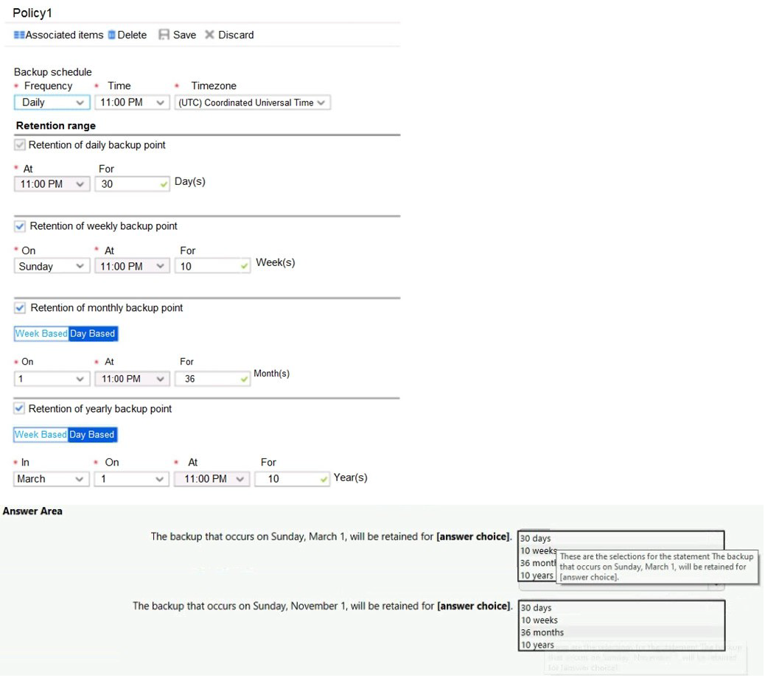
Task: Choose 36 months for the November 1 statement
Action: [542, 632]
